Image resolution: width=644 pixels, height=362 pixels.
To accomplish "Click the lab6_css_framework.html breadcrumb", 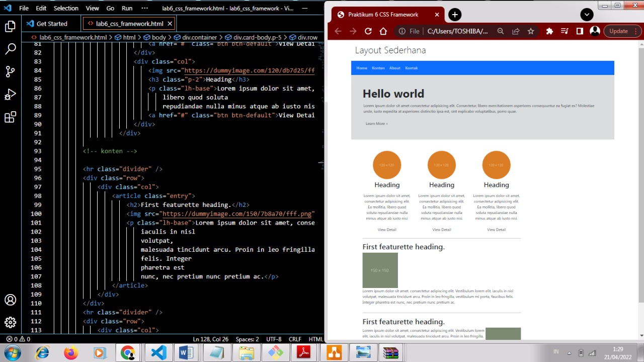I will tap(69, 37).
